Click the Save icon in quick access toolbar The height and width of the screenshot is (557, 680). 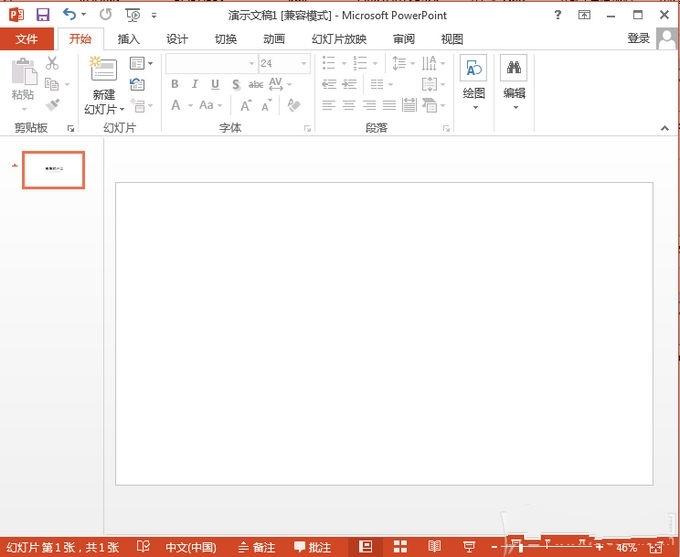(42, 14)
